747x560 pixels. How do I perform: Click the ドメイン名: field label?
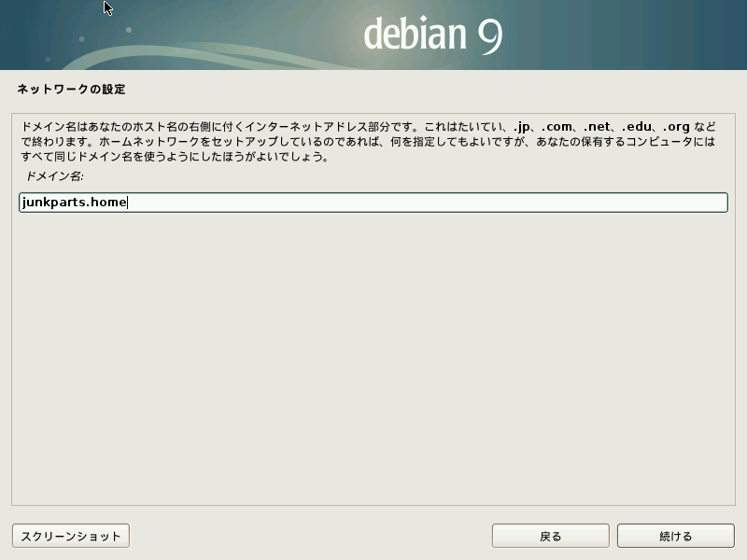click(54, 176)
